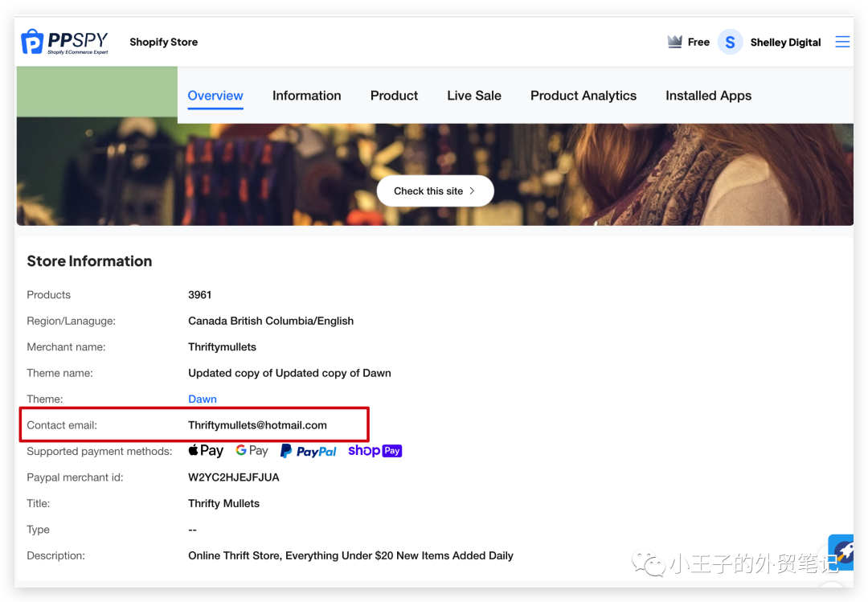Open the Dawn theme link

203,399
